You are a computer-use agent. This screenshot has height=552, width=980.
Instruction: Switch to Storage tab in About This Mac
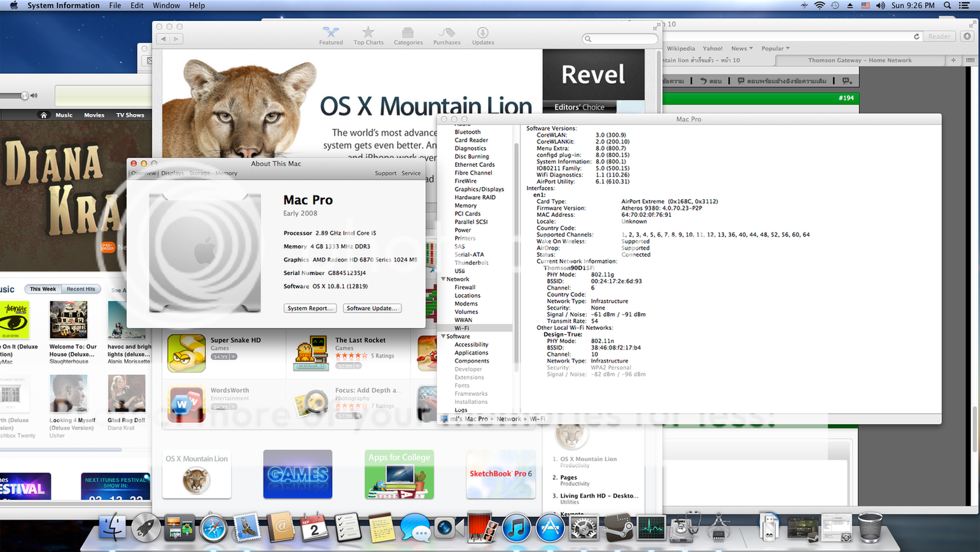[x=199, y=173]
